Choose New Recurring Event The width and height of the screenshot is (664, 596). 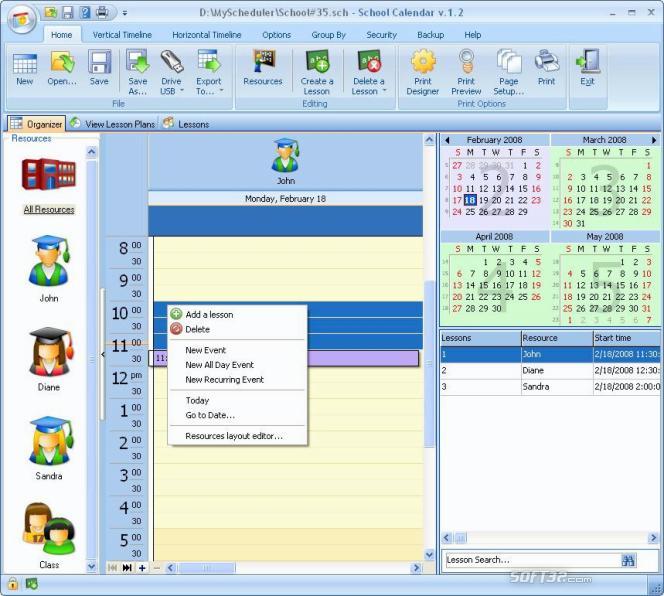pos(237,380)
